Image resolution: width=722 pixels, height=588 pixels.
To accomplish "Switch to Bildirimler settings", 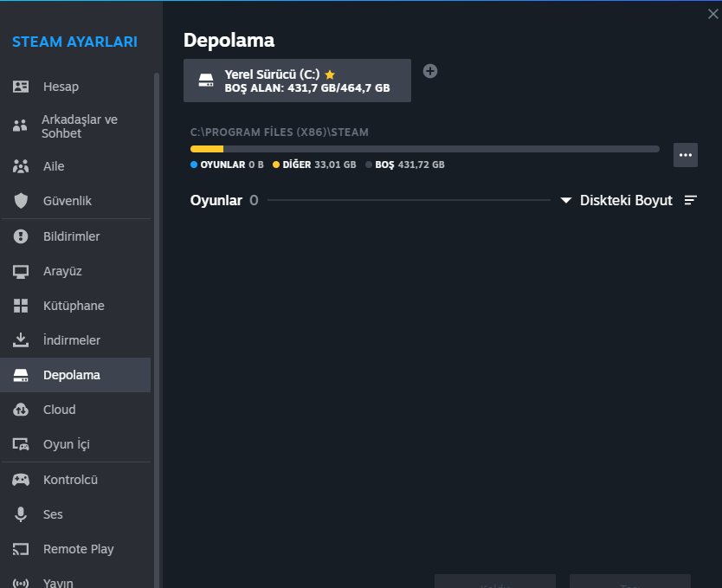I will point(75,236).
